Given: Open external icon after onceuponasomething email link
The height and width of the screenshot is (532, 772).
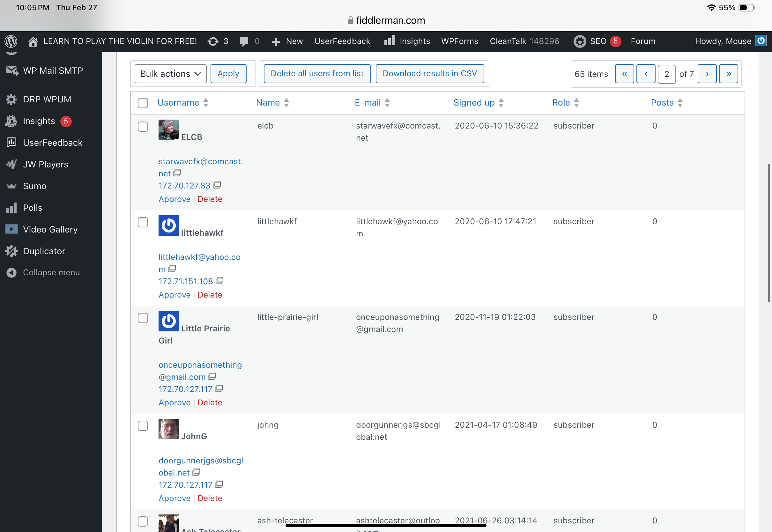Looking at the screenshot, I should click(x=212, y=376).
